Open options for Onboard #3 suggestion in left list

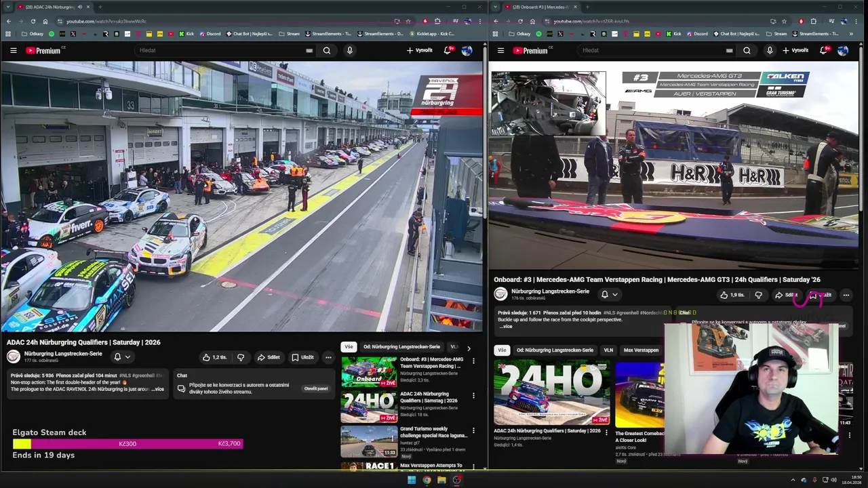[x=473, y=361]
